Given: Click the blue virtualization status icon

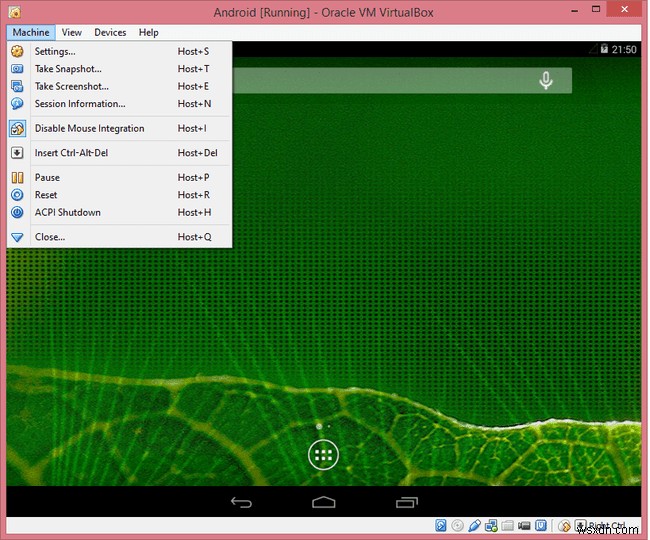Looking at the screenshot, I should pyautogui.click(x=541, y=525).
